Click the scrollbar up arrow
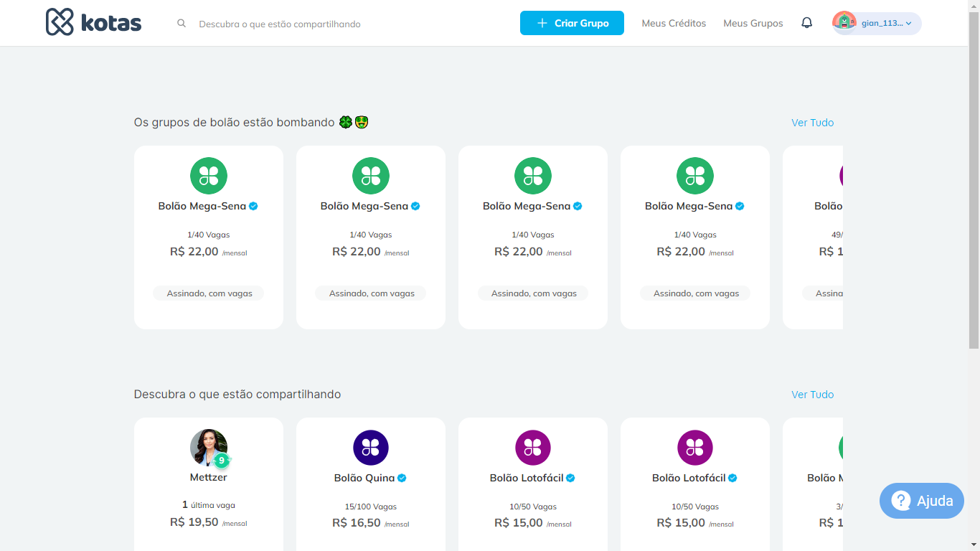 click(x=974, y=6)
